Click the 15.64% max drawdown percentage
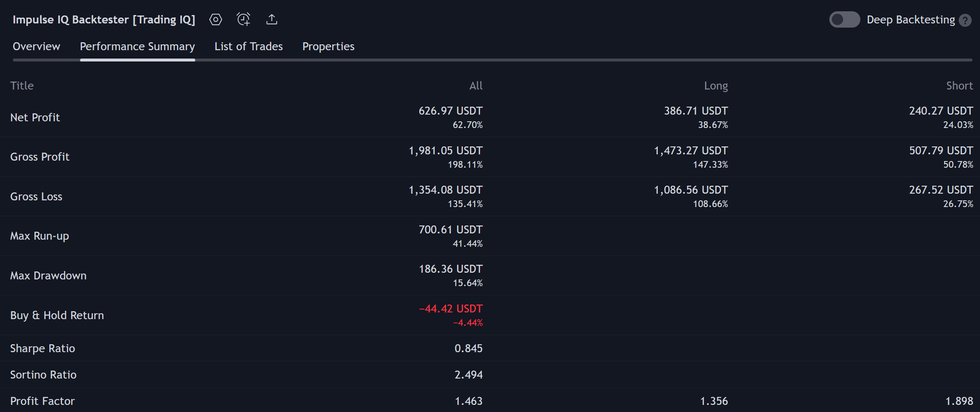 (x=468, y=283)
